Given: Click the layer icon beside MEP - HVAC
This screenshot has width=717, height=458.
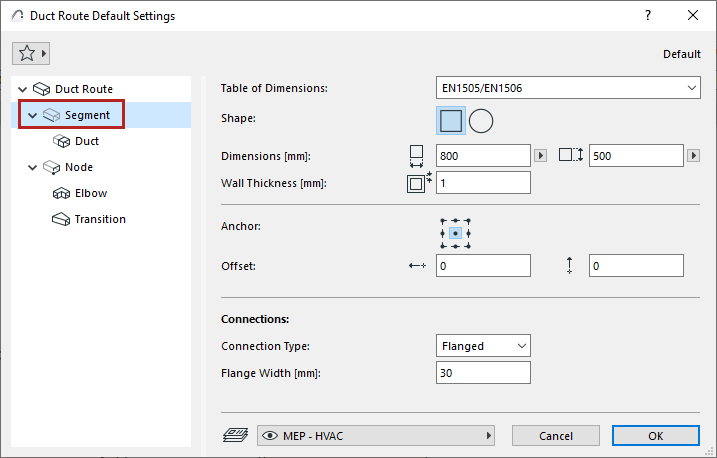Looking at the screenshot, I should (236, 436).
